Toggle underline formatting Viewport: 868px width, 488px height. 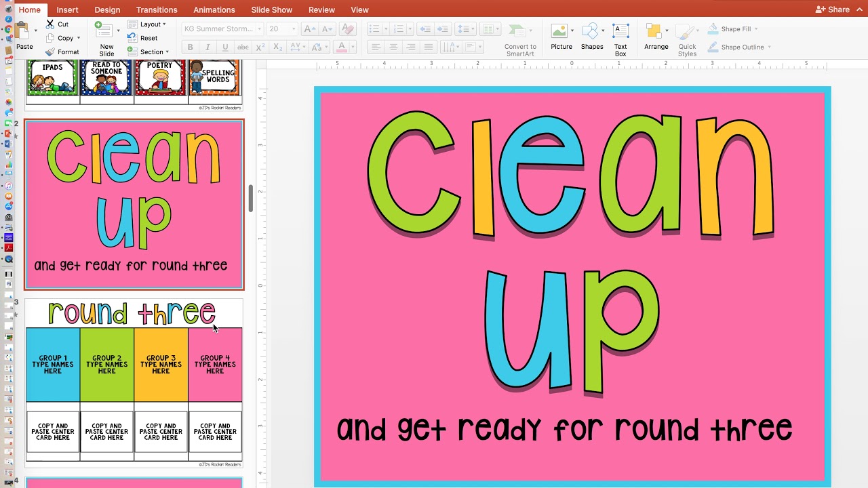coord(225,47)
